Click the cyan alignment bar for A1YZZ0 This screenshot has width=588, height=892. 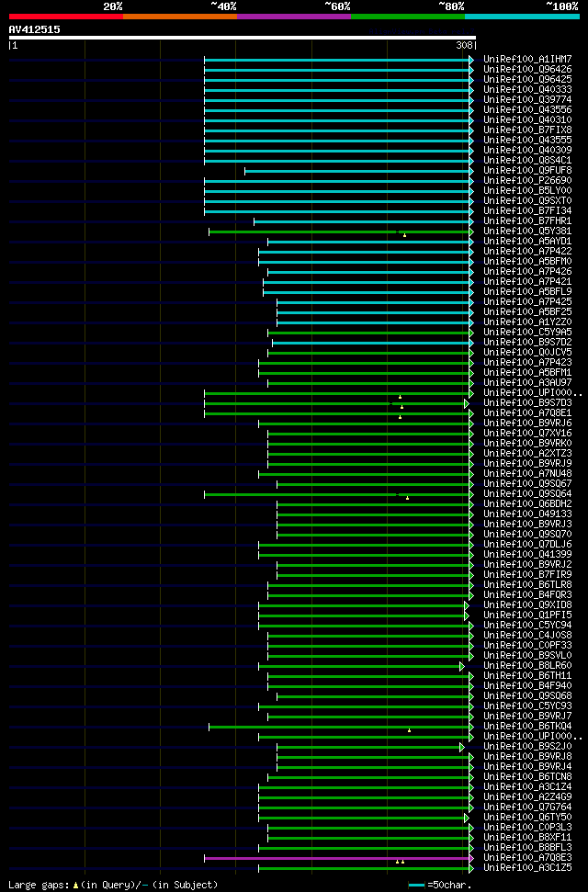point(373,323)
